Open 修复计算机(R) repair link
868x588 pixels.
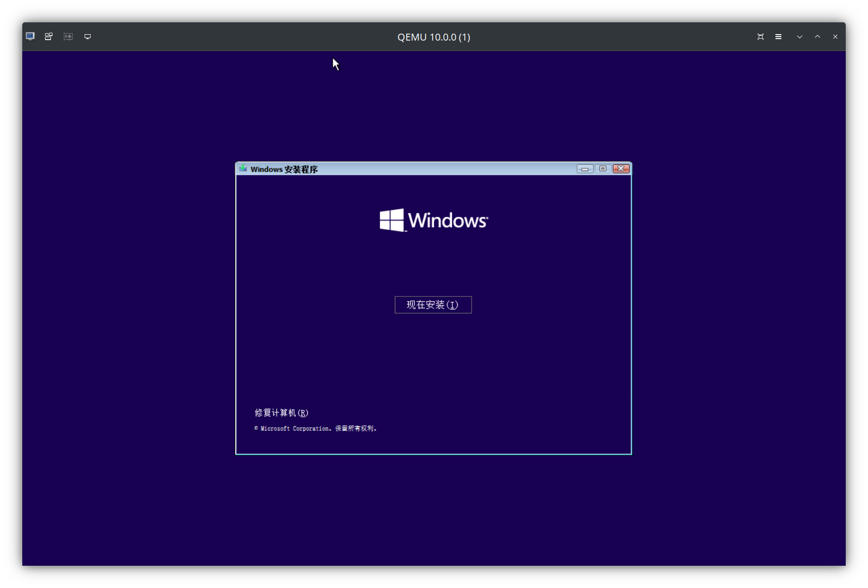pos(281,413)
